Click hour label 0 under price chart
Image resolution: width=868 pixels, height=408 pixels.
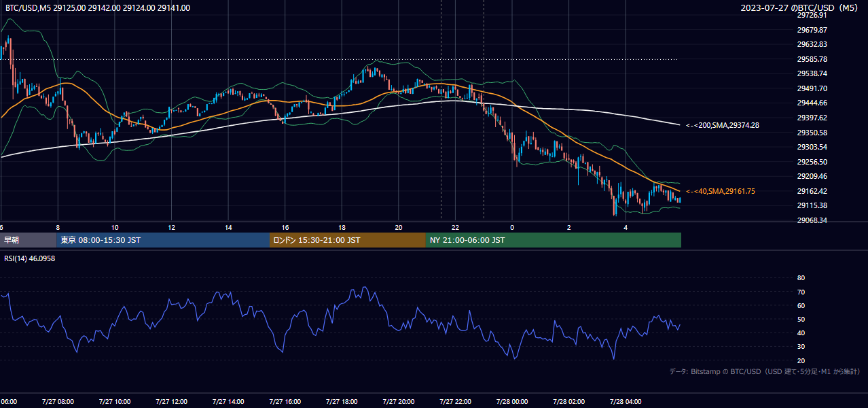click(512, 227)
